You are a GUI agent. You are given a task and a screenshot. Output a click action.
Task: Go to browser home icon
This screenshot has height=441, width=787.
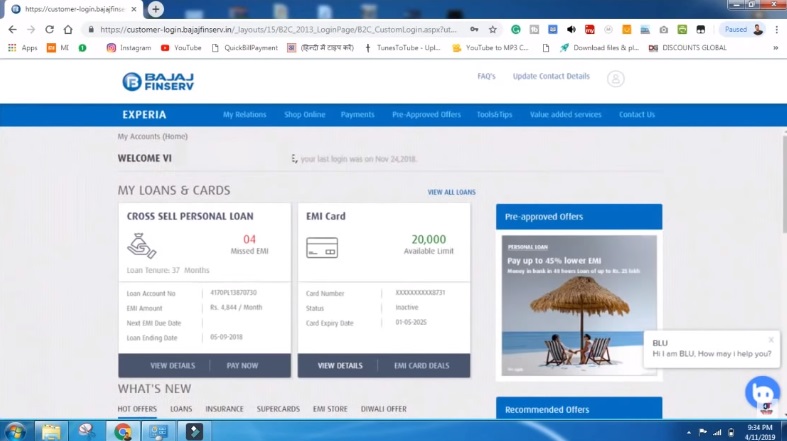68,30
